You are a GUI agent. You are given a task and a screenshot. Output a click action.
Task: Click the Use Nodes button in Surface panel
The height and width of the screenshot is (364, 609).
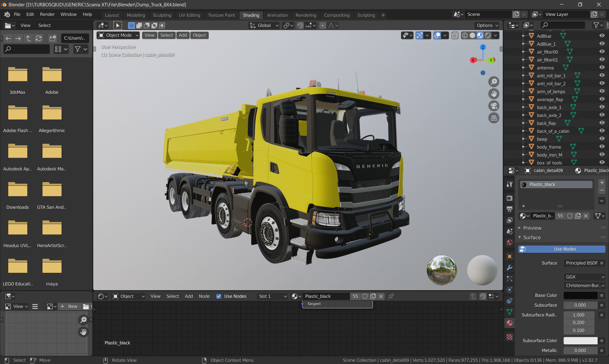[x=562, y=249]
